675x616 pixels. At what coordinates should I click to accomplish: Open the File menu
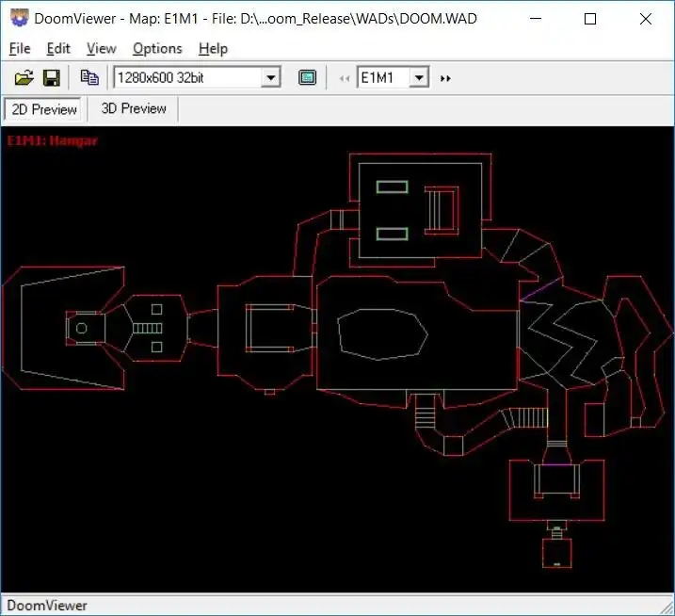(20, 49)
